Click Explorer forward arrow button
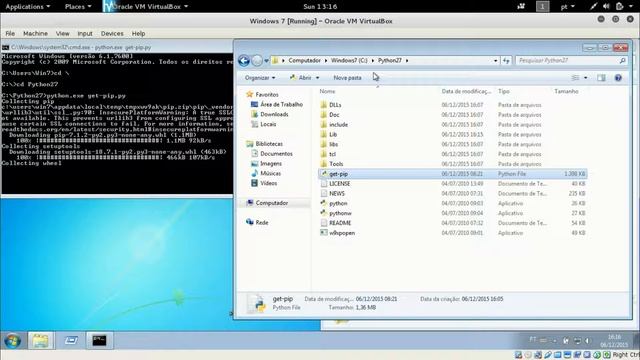 point(257,61)
